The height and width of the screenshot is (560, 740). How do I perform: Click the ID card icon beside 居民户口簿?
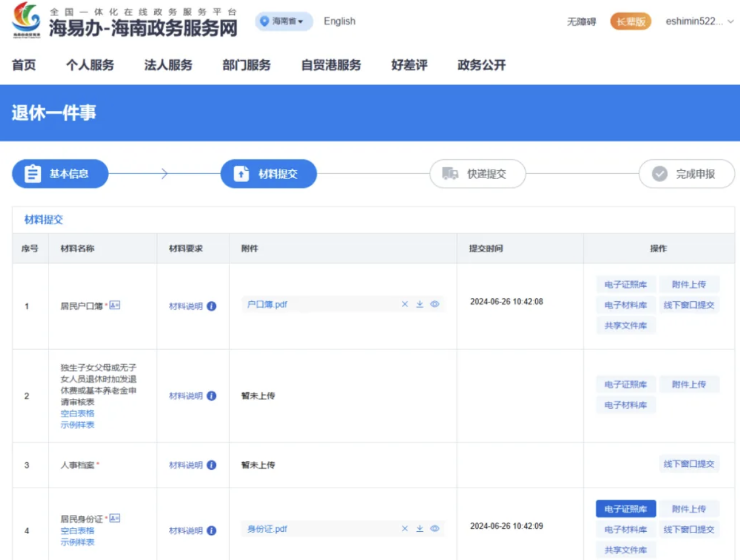(x=115, y=305)
